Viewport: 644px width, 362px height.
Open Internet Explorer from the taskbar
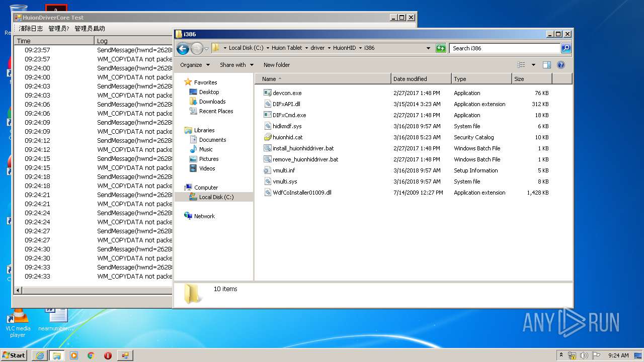point(39,355)
